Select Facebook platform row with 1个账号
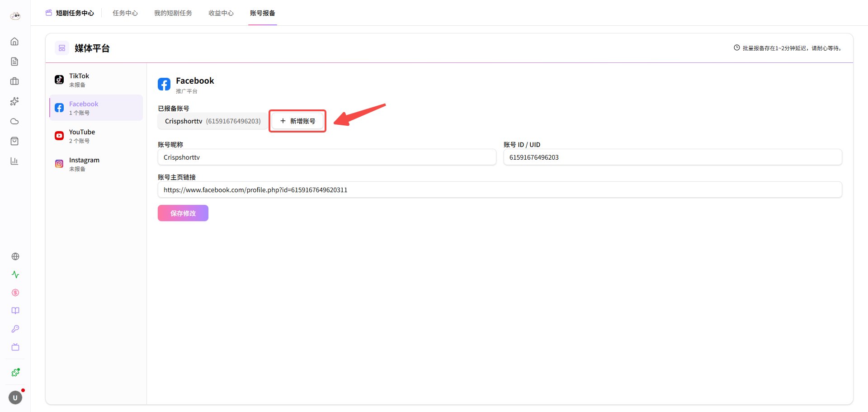Image resolution: width=868 pixels, height=412 pixels. coord(96,108)
